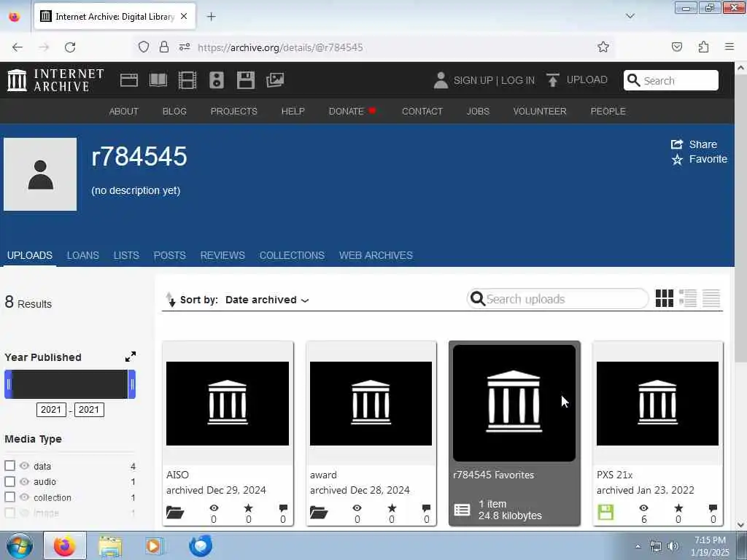Click the Windows Start button
This screenshot has height=560, width=747.
[x=19, y=545]
